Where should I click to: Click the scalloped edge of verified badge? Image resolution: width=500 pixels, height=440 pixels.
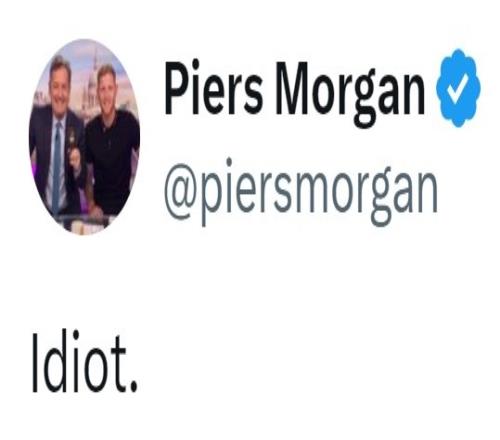pos(459,53)
